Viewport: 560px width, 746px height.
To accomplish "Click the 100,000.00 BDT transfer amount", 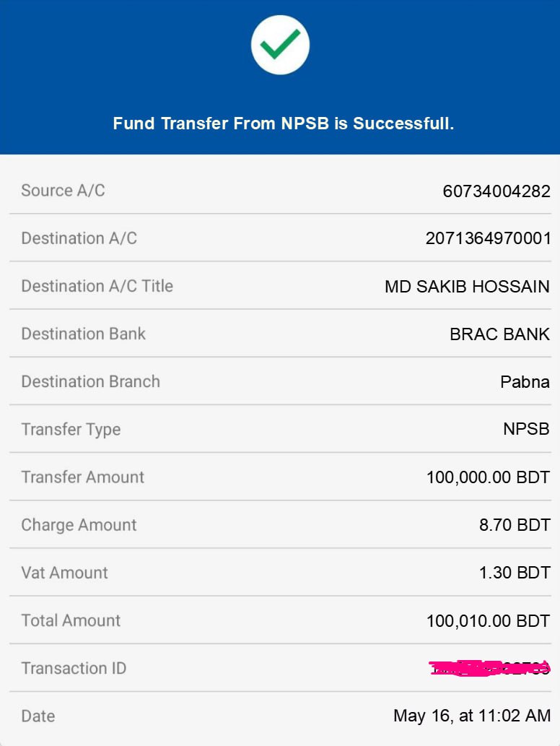I will point(488,477).
